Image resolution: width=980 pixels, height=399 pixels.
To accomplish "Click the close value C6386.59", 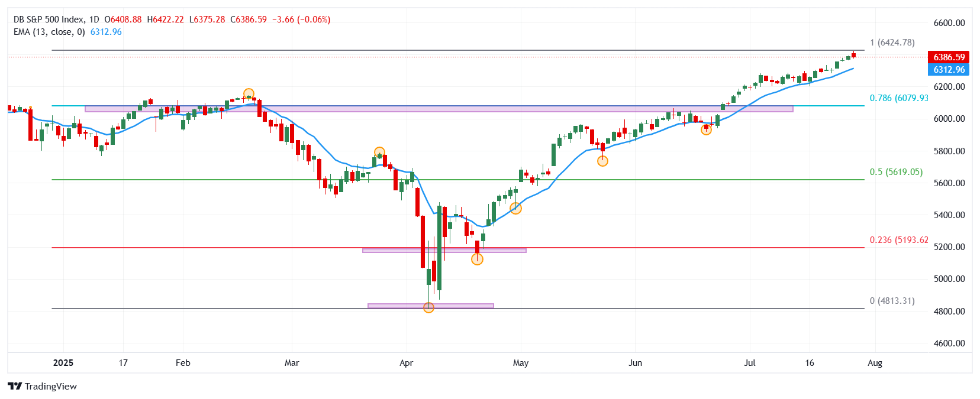I will tap(249, 20).
